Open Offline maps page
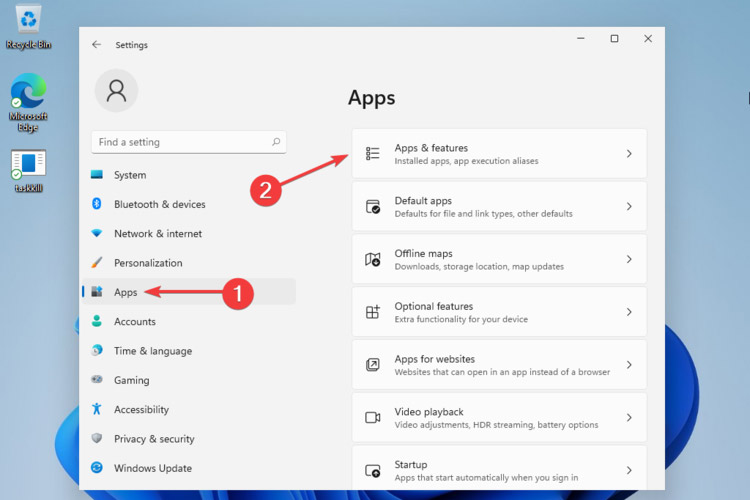This screenshot has height=500, width=750. [x=499, y=259]
